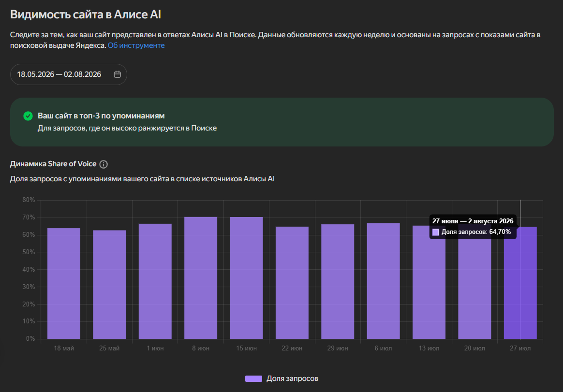Click the '8 июн' axis label
This screenshot has width=563, height=392.
tap(201, 348)
